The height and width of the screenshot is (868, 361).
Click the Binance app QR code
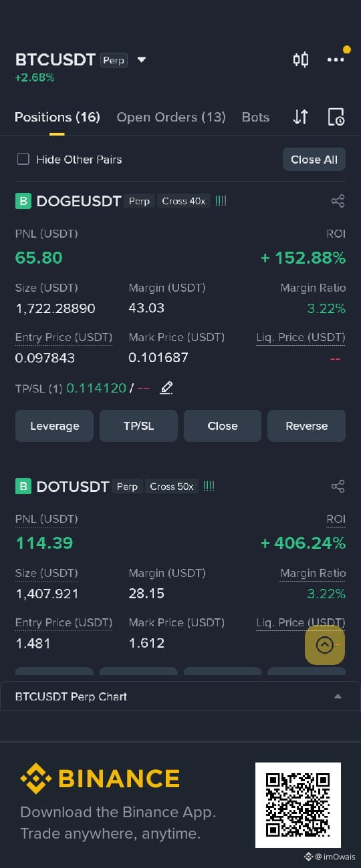(298, 805)
